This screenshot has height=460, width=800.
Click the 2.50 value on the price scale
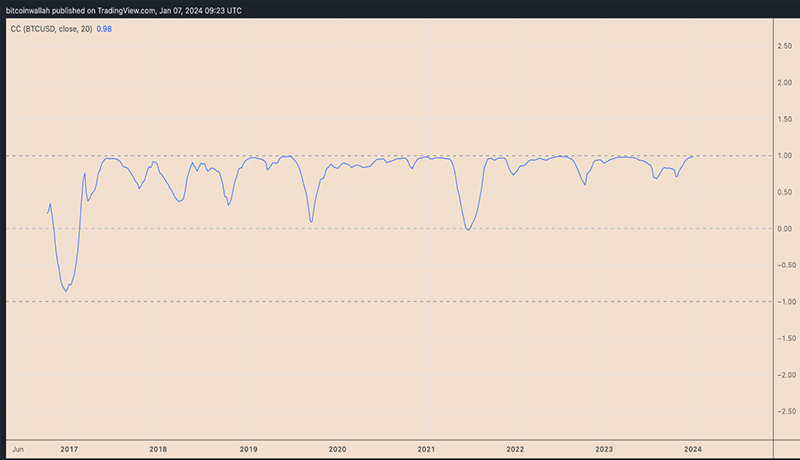click(785, 46)
